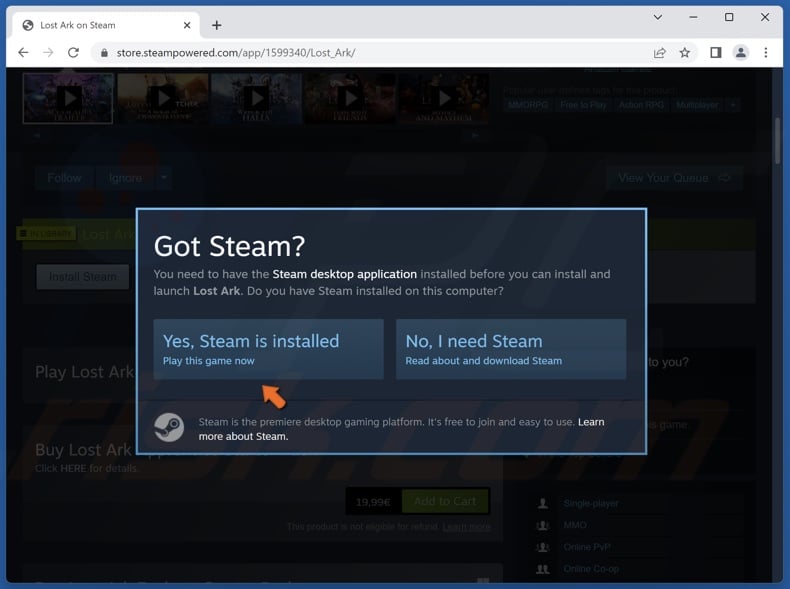Viewport: 790px width, 589px height.
Task: Reload the Lost Ark Steam page
Action: point(74,52)
